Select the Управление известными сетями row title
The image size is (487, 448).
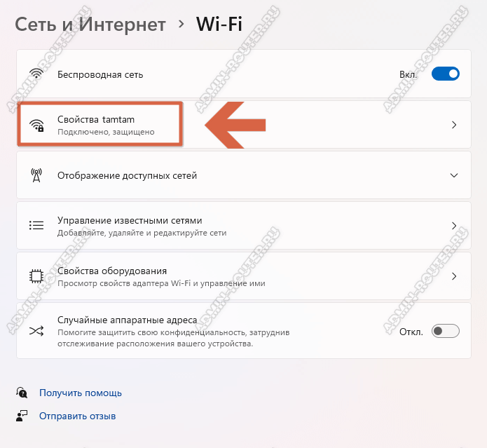[130, 221]
